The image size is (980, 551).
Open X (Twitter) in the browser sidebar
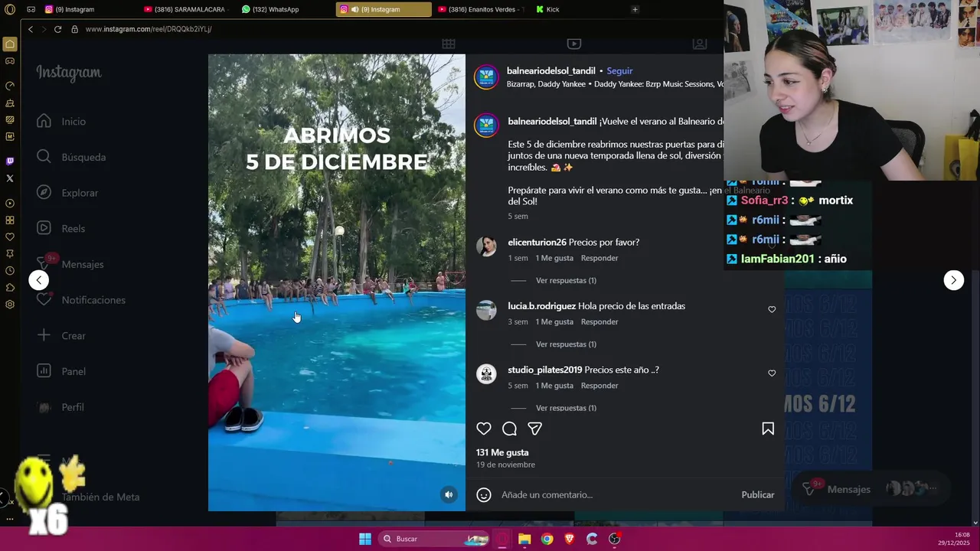(x=10, y=178)
